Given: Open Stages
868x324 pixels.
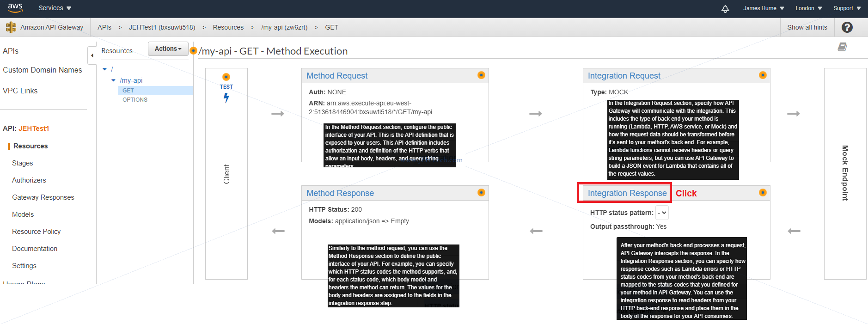Looking at the screenshot, I should pos(23,163).
